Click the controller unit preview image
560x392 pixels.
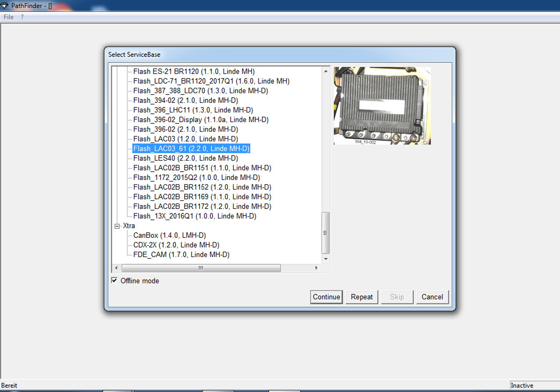(382, 106)
